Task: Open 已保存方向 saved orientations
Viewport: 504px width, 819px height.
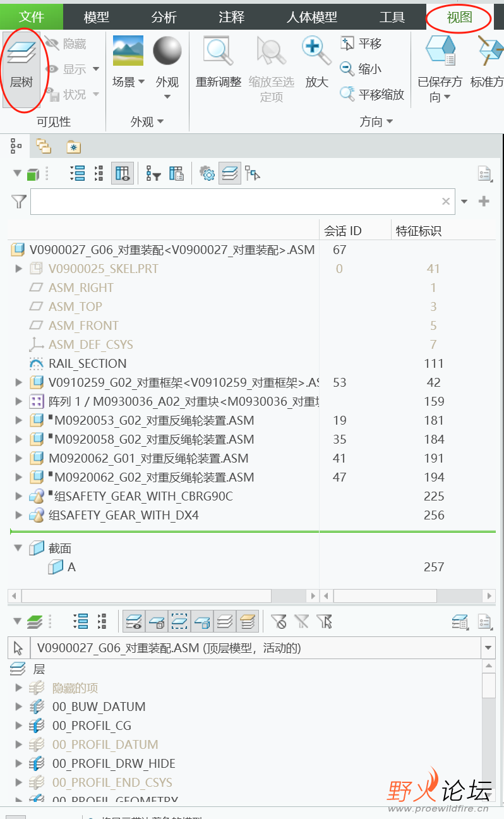Action: (440, 68)
